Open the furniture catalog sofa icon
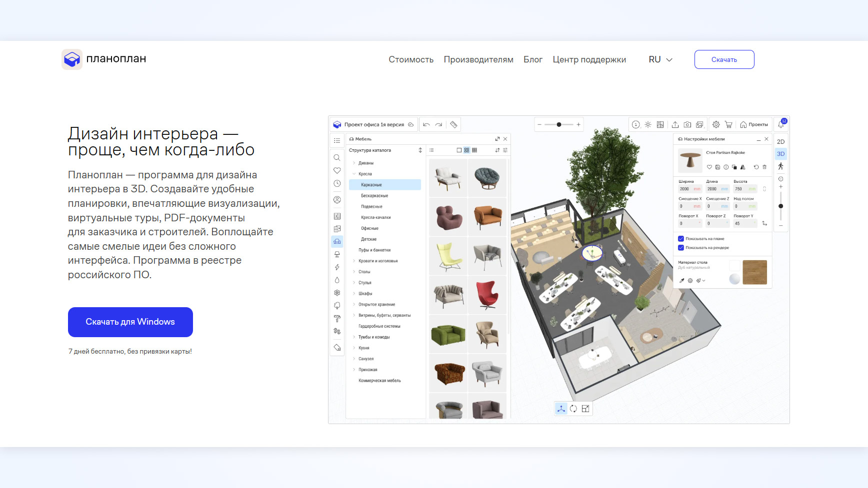The height and width of the screenshot is (488, 868). pos(337,242)
